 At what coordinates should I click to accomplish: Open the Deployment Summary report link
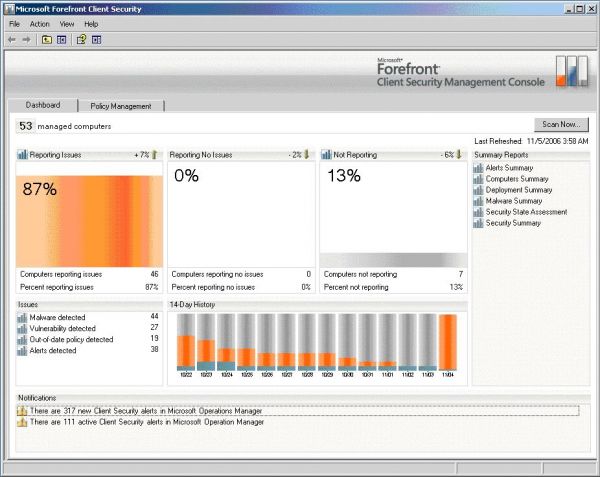pos(519,190)
